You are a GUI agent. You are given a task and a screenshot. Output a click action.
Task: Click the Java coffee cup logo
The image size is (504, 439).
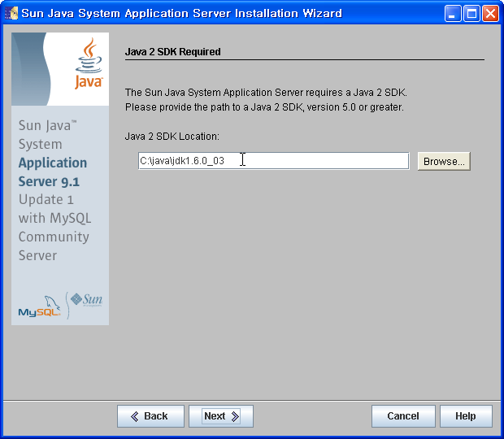coord(89,63)
